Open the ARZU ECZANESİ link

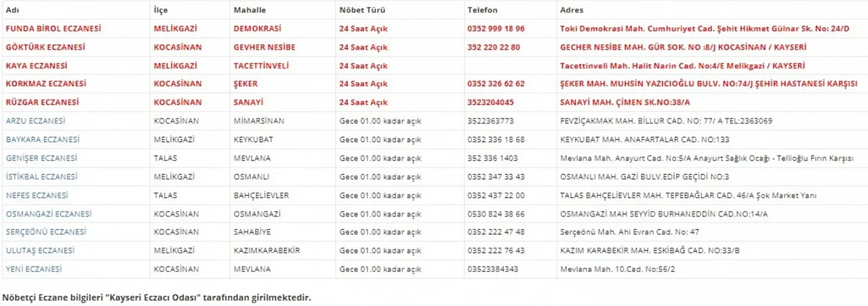click(35, 121)
